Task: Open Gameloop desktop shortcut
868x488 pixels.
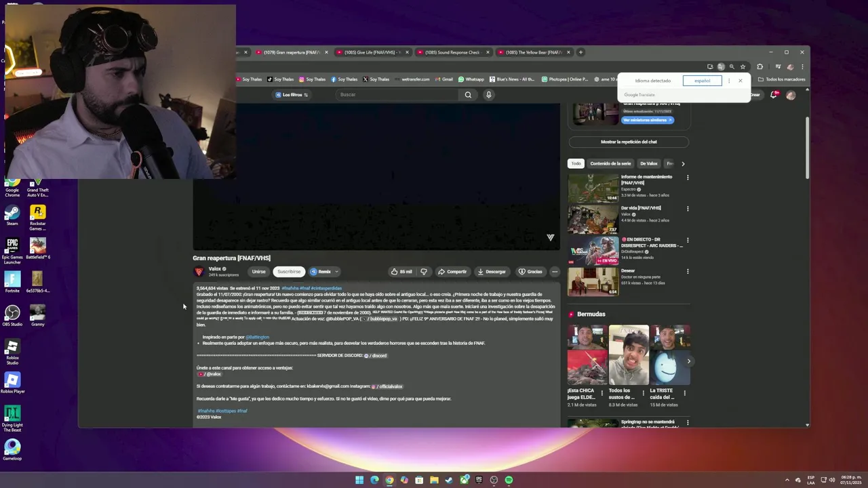Action: [12, 450]
